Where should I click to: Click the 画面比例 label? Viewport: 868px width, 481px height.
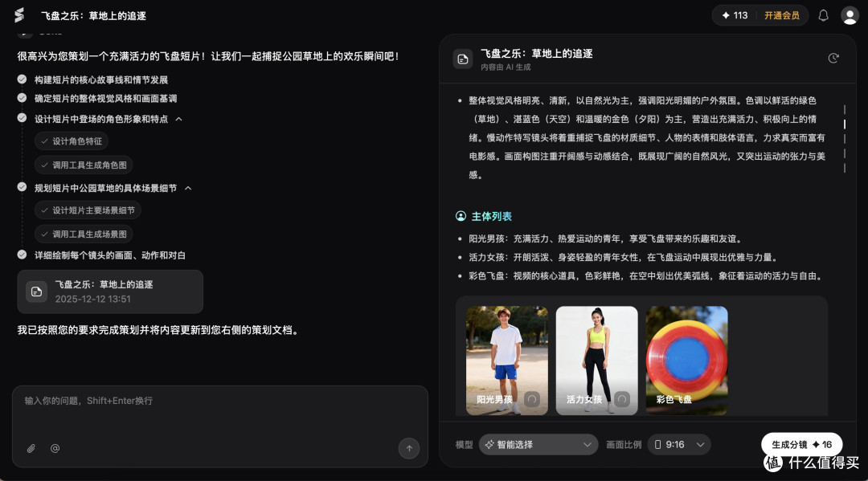coord(624,445)
